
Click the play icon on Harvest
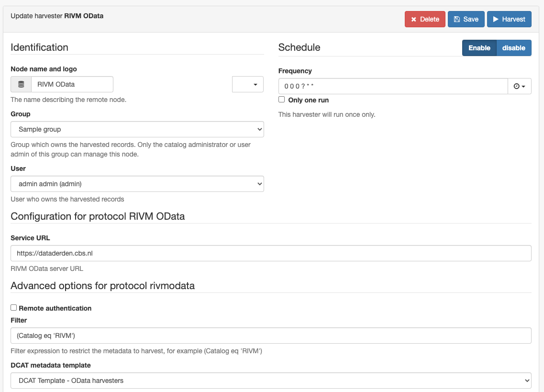click(x=496, y=19)
